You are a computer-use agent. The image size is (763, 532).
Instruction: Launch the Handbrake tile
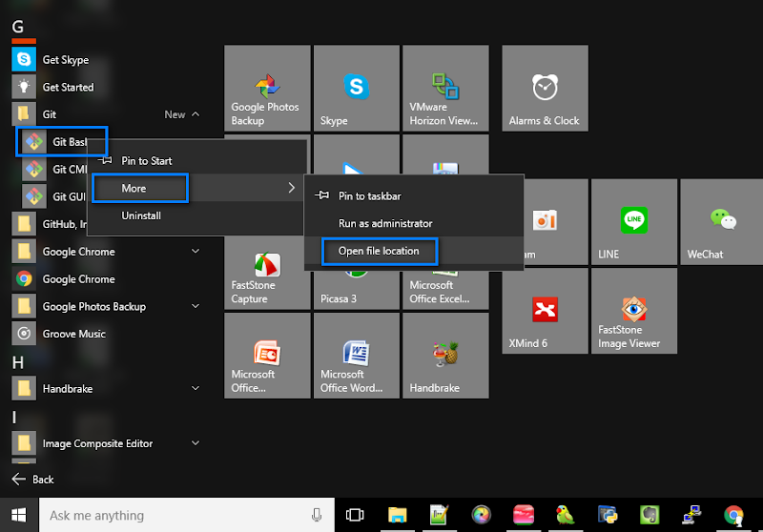(x=445, y=356)
